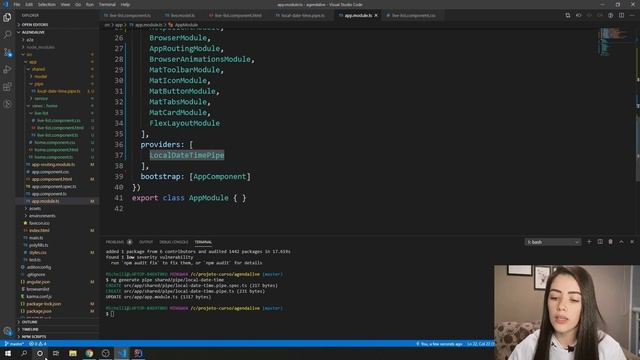This screenshot has width=640, height=360.
Task: Open the Search view in activity bar
Action: coord(7,35)
